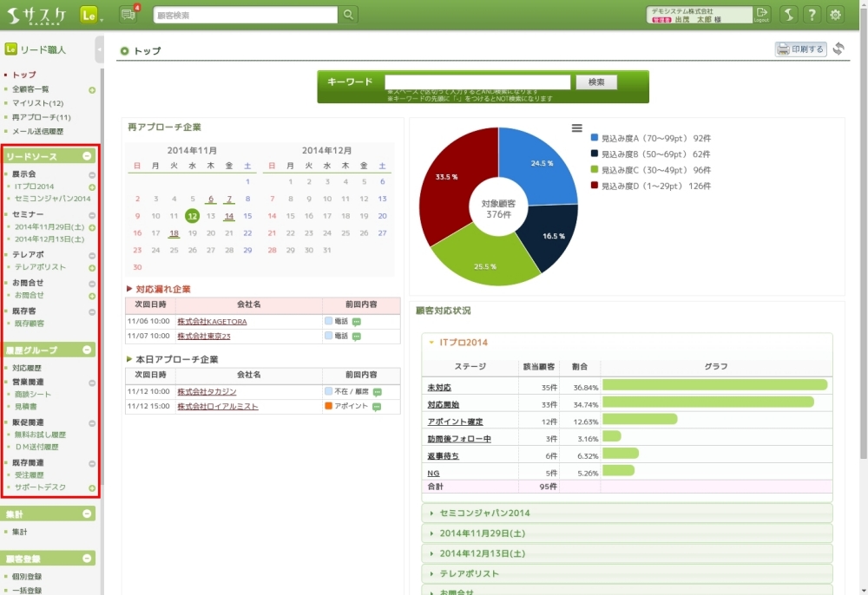Viewport: 868px width, 595px height.
Task: Collapse the リードソース sidebar section
Action: (x=87, y=156)
